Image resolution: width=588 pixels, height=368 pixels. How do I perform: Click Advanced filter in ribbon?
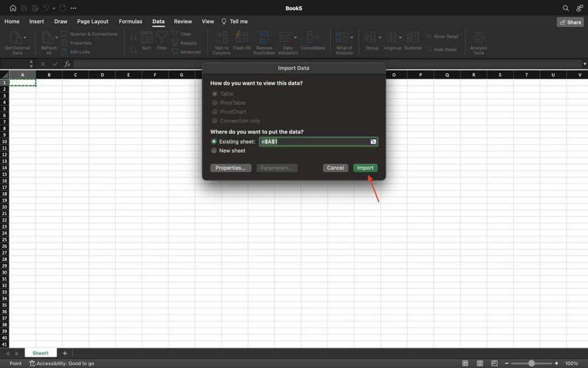click(186, 52)
